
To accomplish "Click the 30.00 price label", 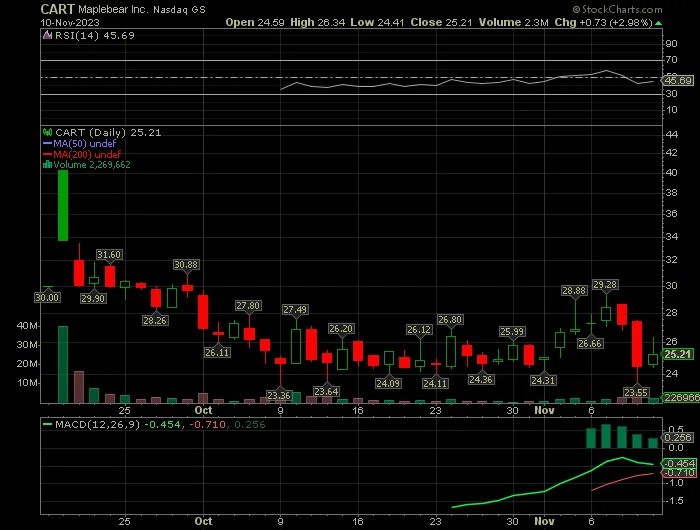I will (47, 297).
